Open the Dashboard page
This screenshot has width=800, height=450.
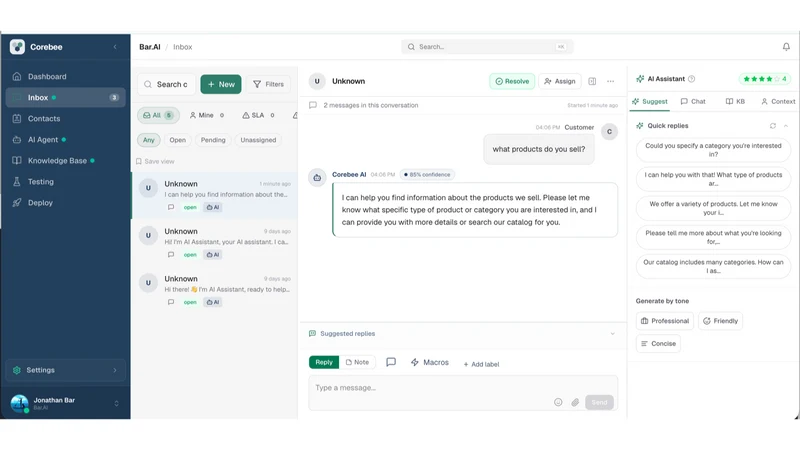pyautogui.click(x=65, y=77)
